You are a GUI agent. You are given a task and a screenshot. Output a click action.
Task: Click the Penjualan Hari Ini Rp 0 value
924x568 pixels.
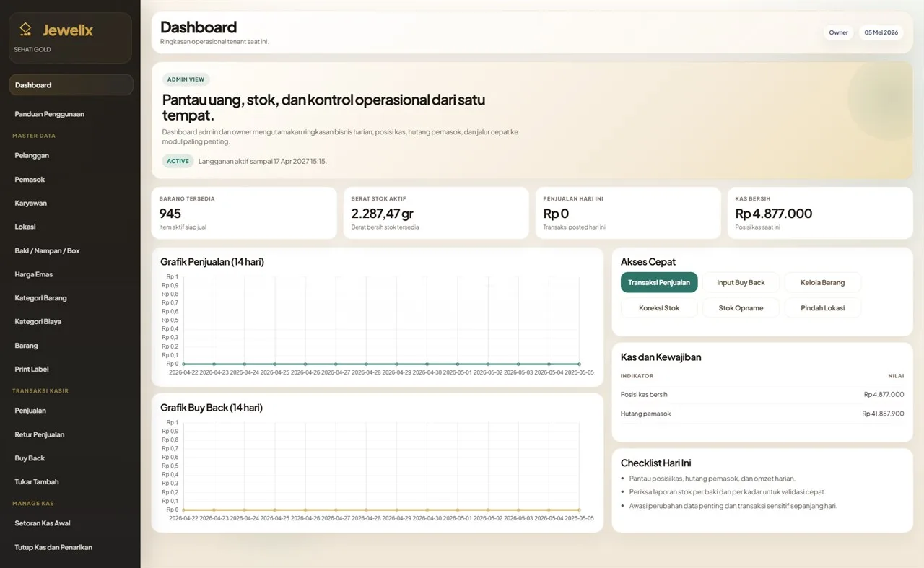tap(556, 214)
